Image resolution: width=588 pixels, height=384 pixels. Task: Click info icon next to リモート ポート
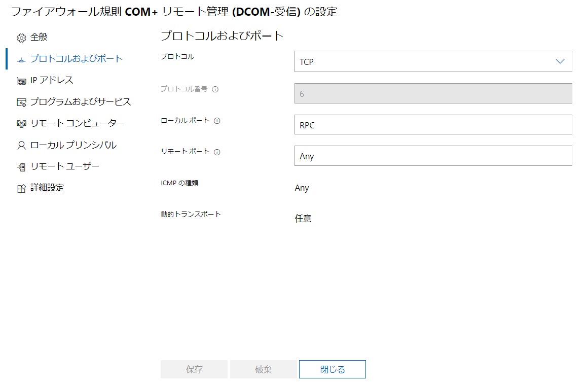point(217,152)
